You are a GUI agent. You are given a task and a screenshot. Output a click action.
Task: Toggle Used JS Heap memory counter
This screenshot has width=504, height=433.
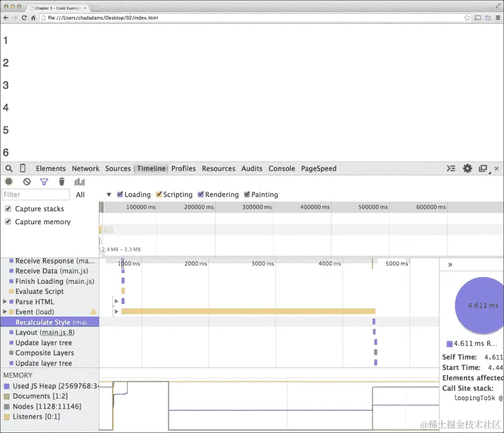(x=7, y=386)
